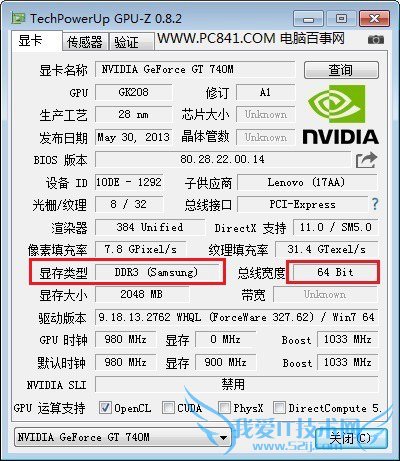Viewport: 400px width, 461px height.
Task: Toggle the DirectCompute checkbox
Action: coord(279,407)
